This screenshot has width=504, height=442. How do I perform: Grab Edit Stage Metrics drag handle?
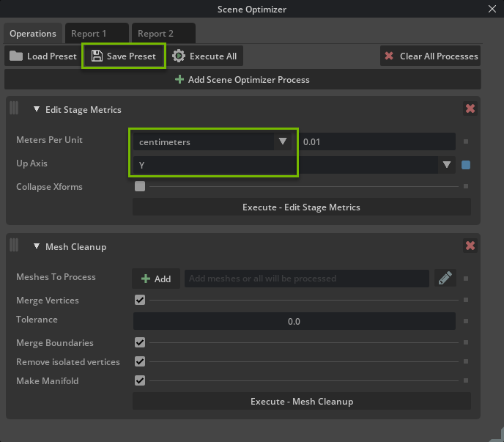(x=14, y=108)
